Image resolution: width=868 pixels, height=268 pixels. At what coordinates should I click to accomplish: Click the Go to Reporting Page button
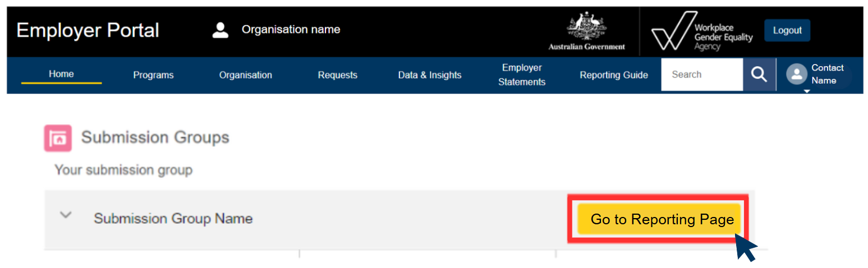[x=659, y=219]
